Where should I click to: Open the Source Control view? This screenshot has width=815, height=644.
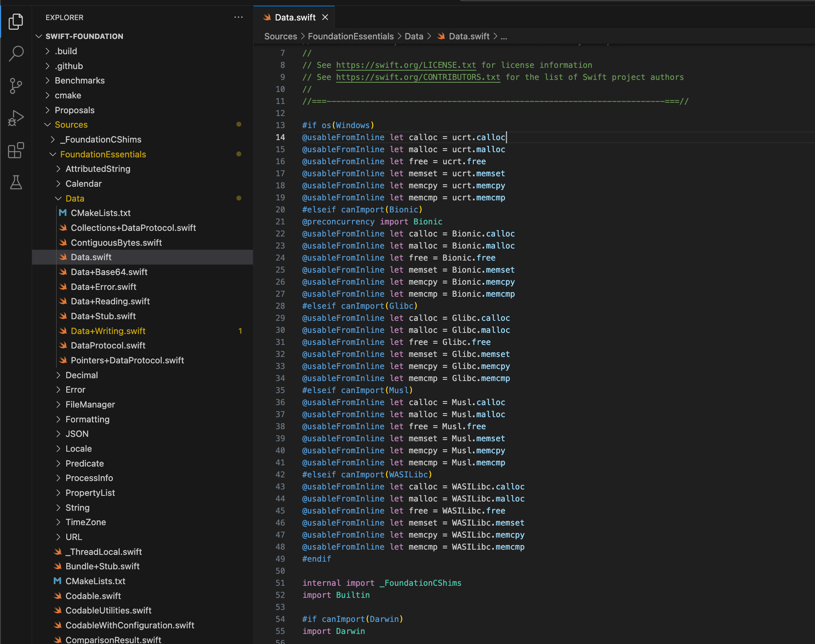point(16,86)
